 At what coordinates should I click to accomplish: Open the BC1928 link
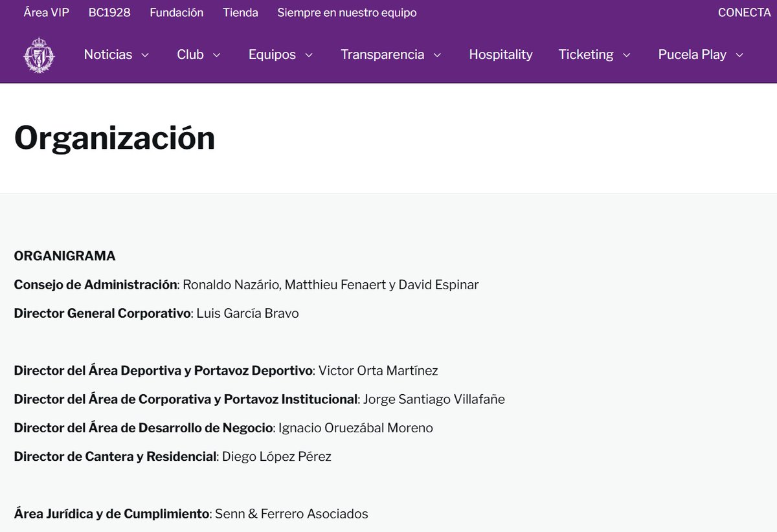(x=109, y=12)
